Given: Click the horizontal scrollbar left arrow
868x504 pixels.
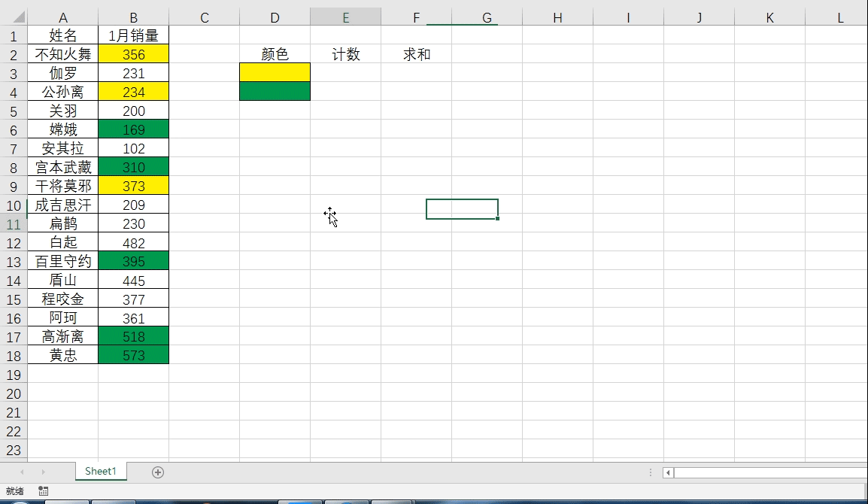Looking at the screenshot, I should [668, 472].
